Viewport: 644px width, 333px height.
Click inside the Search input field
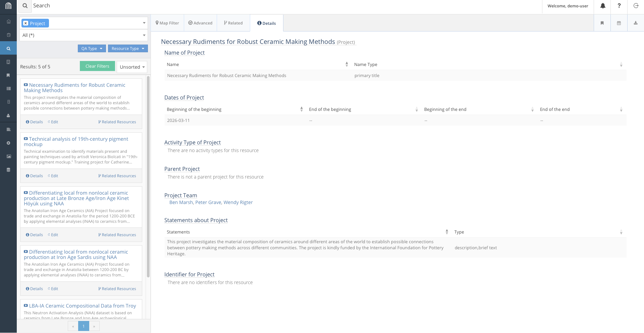click(x=134, y=6)
